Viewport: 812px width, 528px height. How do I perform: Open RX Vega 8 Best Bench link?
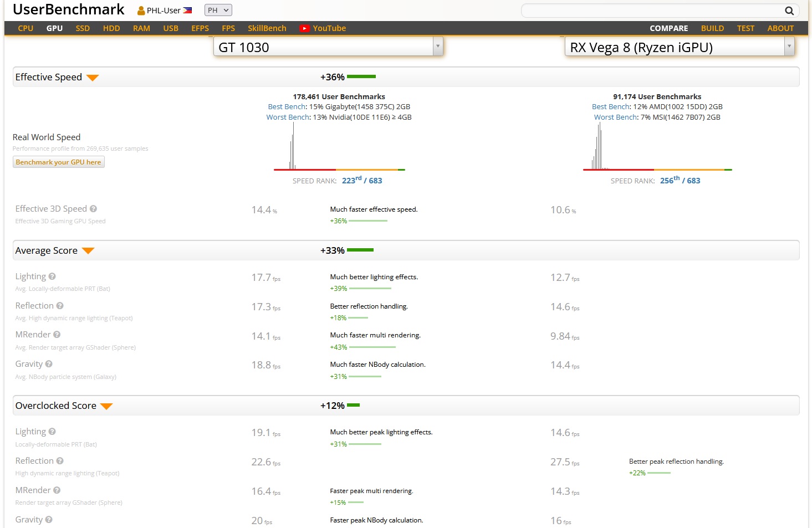pos(611,107)
